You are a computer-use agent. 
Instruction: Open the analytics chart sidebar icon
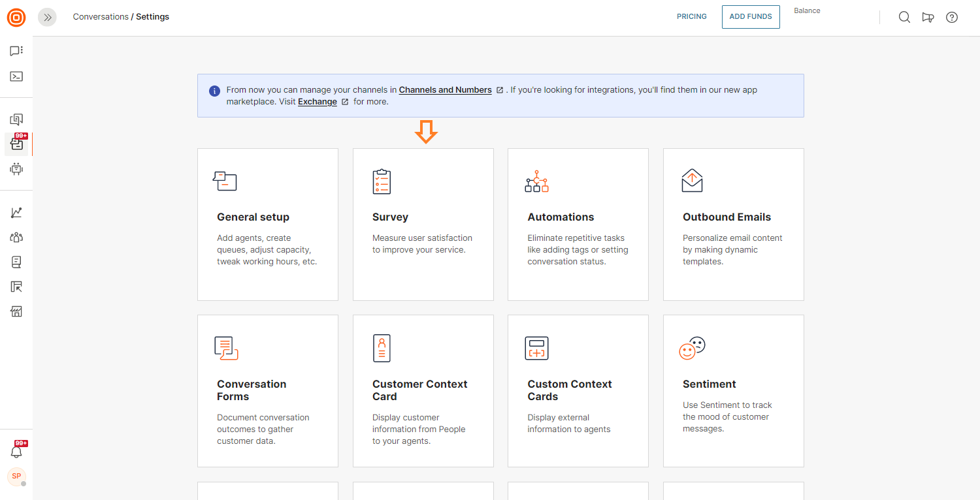(16, 213)
